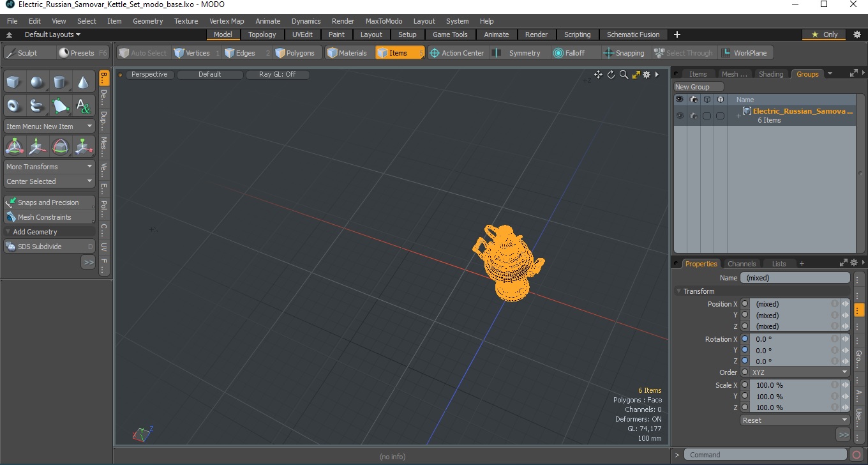Open Properties panel settings gear icon
Screen dimensions: 868x465
pos(855,263)
